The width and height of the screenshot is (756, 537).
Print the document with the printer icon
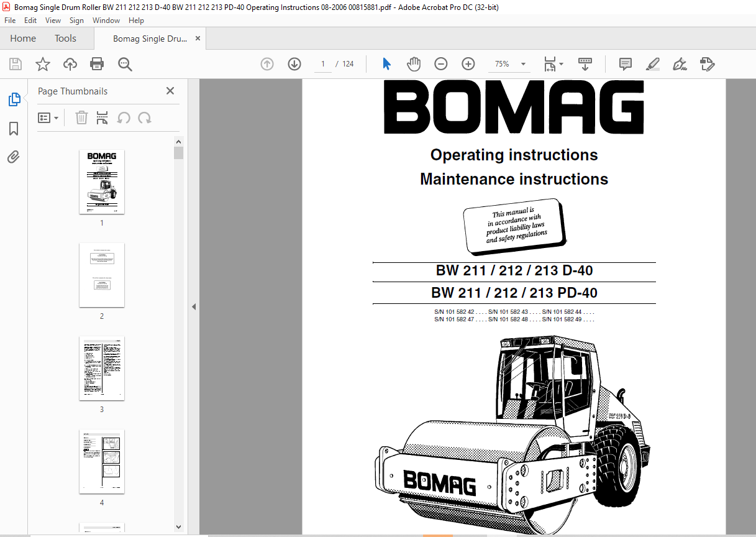97,64
